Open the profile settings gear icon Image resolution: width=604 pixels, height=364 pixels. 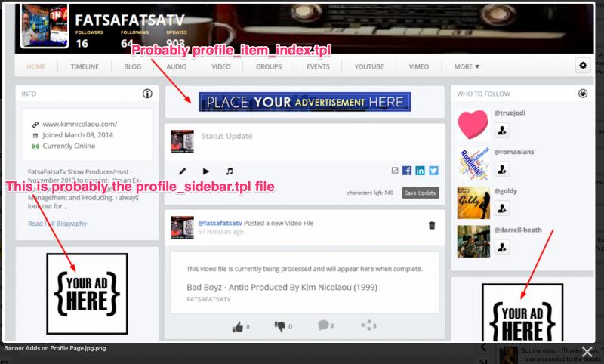pyautogui.click(x=583, y=66)
